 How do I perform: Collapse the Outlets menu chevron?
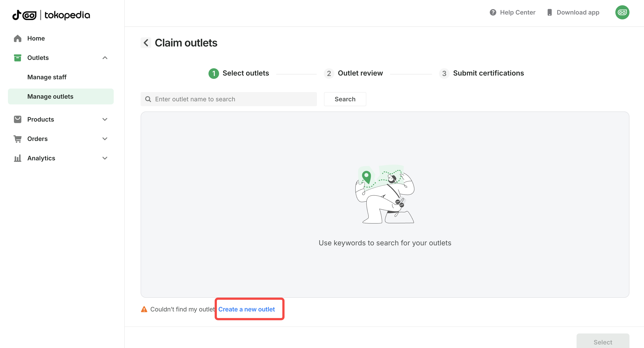click(105, 58)
